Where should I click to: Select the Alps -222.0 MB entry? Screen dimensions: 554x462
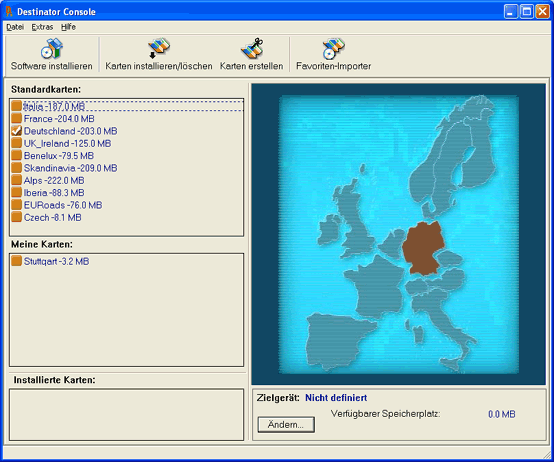coord(54,180)
